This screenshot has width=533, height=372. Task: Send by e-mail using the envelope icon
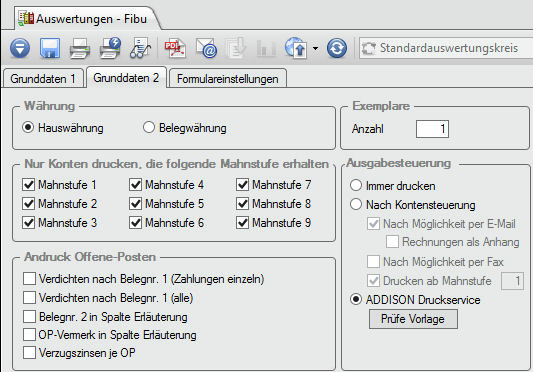(206, 48)
